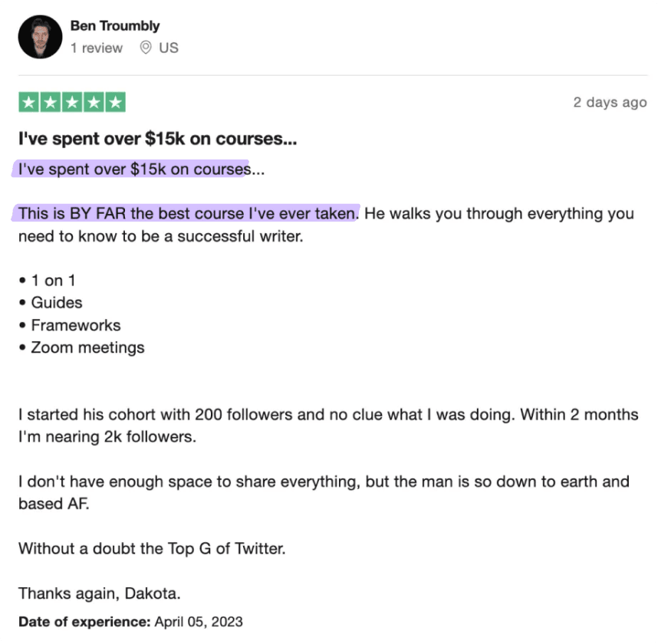
Task: Select the second green rating star
Action: pyautogui.click(x=51, y=102)
